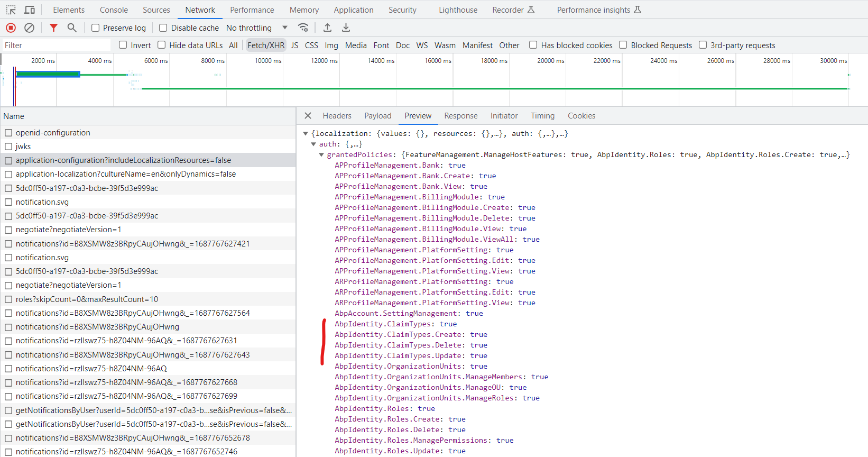Click the Filter text input field
The height and width of the screenshot is (457, 868).
tap(56, 45)
